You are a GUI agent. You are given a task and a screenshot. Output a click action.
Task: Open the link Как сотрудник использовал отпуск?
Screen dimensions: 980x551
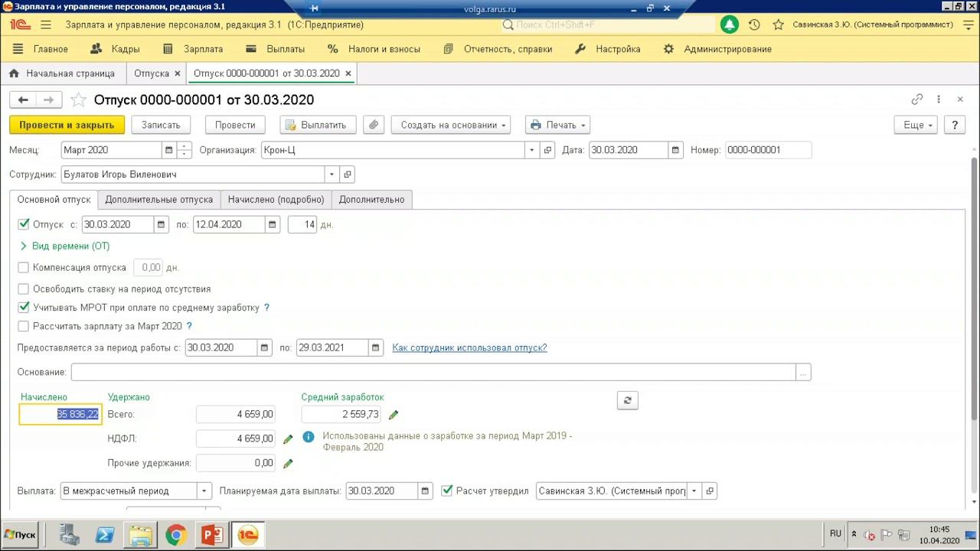tap(469, 347)
